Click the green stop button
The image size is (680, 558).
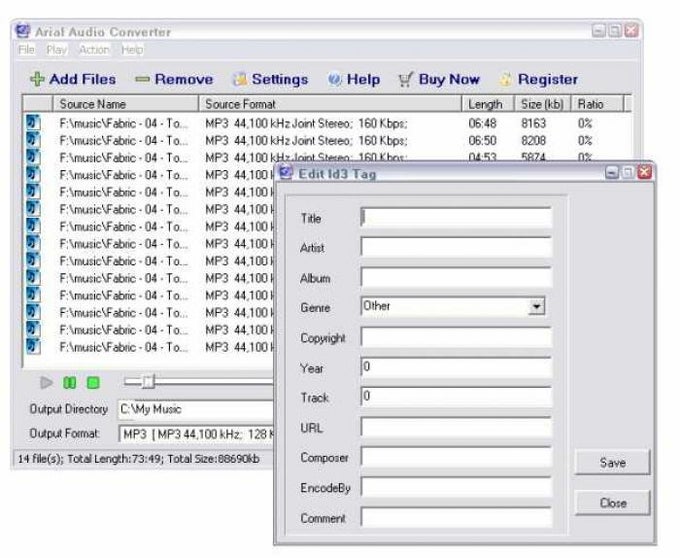[x=93, y=383]
